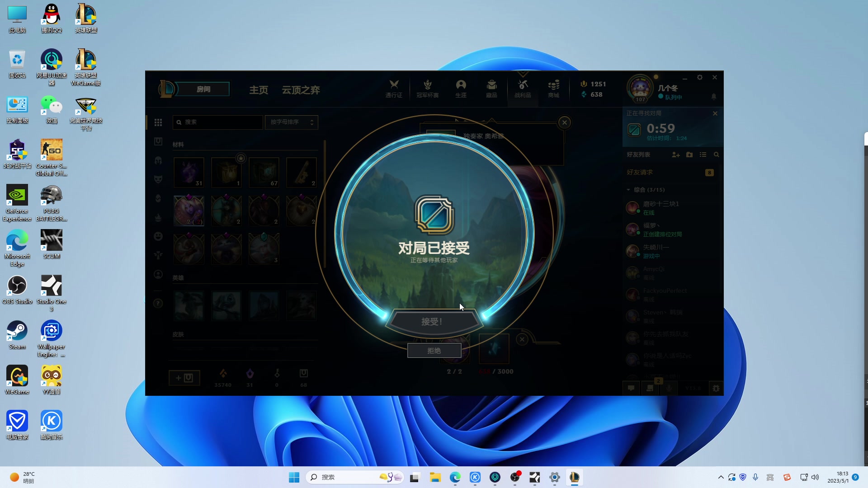Click the loot 搜索 search field

[x=218, y=122]
